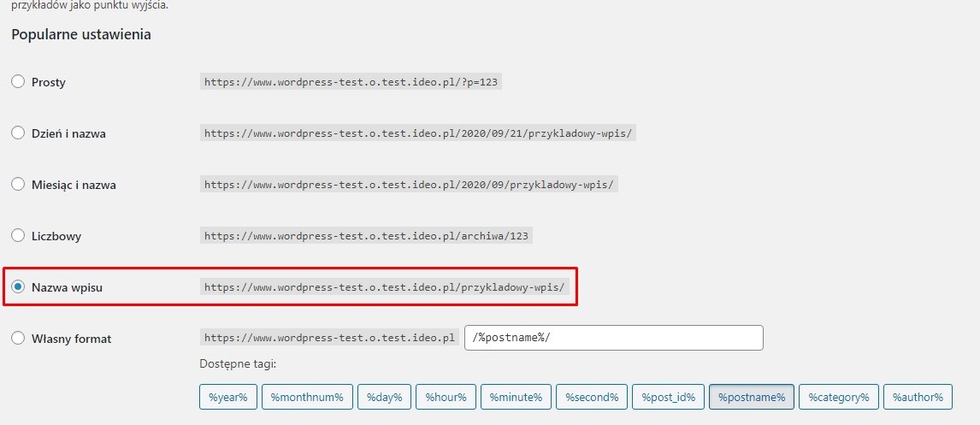The width and height of the screenshot is (980, 425).
Task: Add the %monthnum% tag button
Action: tap(307, 397)
